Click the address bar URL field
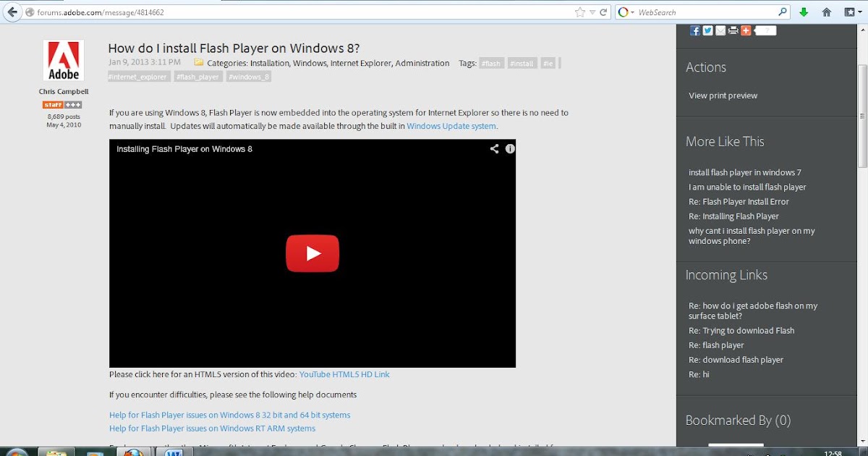The height and width of the screenshot is (456, 868). [x=304, y=12]
